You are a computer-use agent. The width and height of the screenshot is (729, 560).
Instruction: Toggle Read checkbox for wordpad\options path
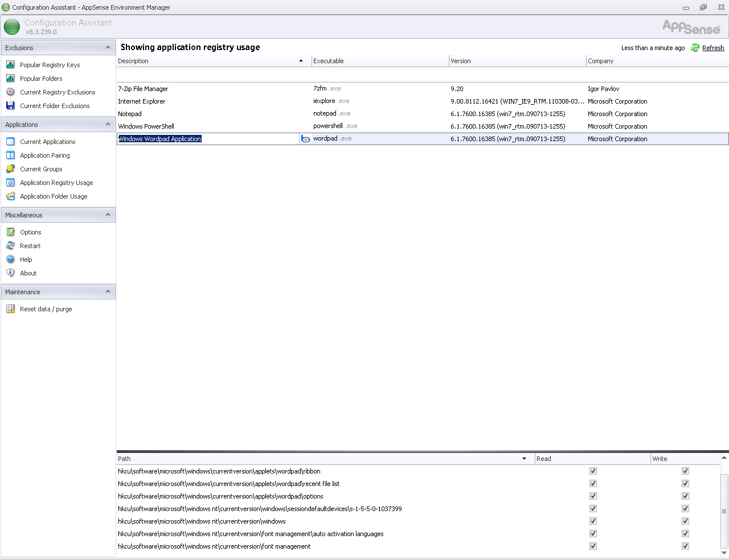[593, 496]
